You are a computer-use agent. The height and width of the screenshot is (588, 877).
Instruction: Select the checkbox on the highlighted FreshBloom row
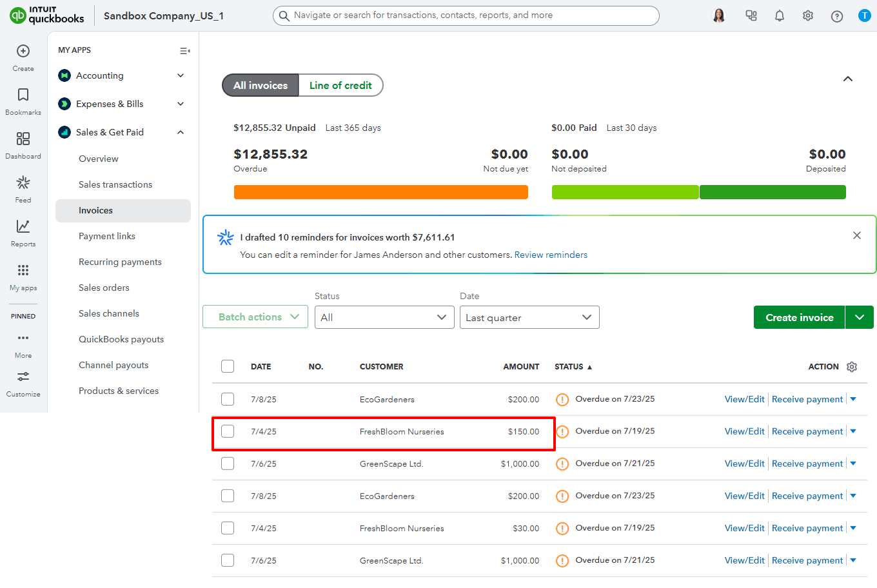[x=228, y=431]
